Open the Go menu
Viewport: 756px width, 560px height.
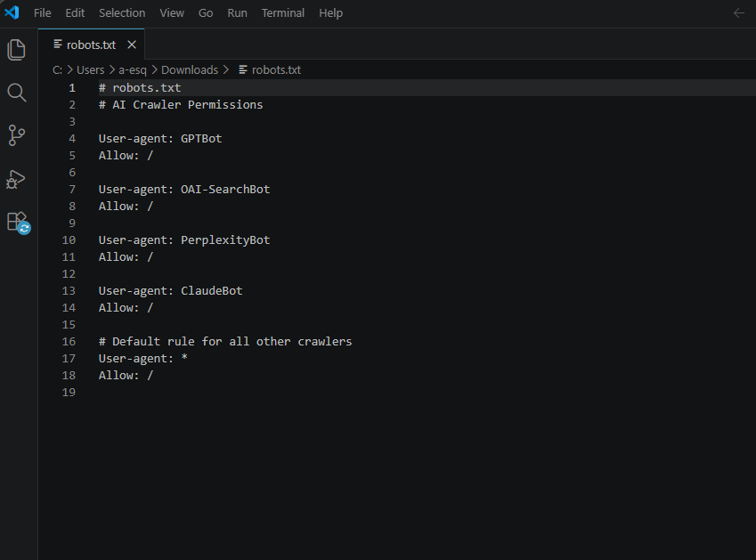click(206, 13)
